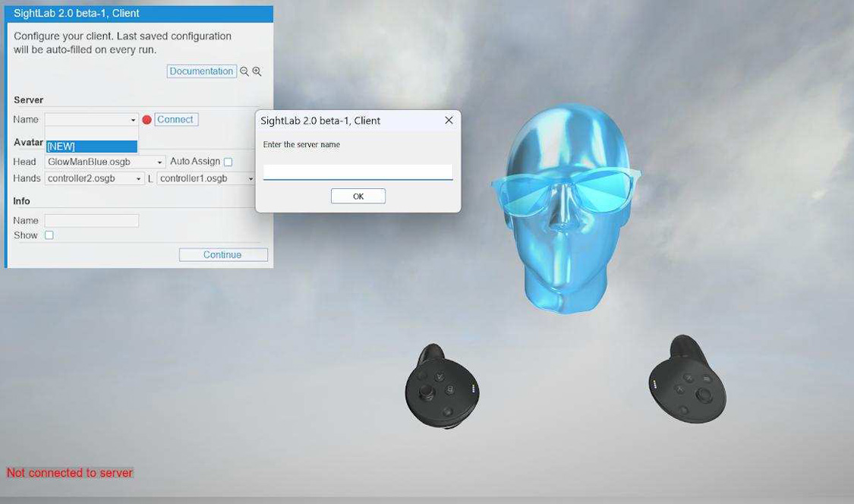Enable the Auto Assign checkbox
The image size is (854, 504).
pos(228,161)
